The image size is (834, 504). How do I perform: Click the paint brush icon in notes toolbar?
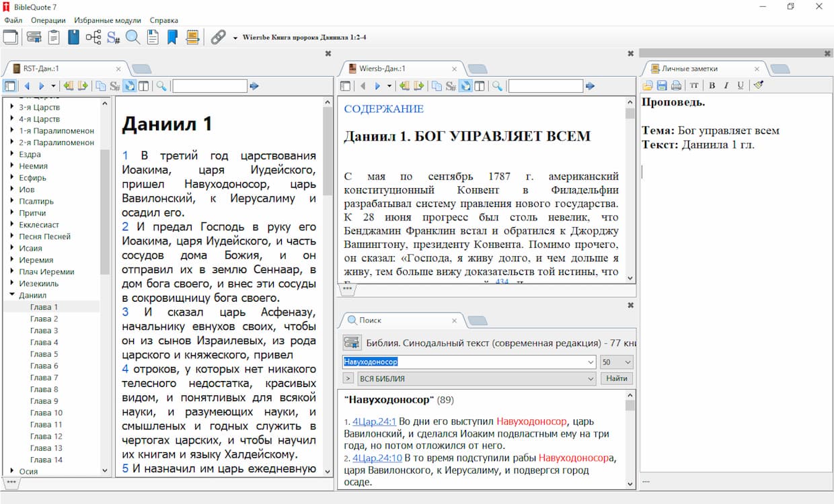pos(759,85)
